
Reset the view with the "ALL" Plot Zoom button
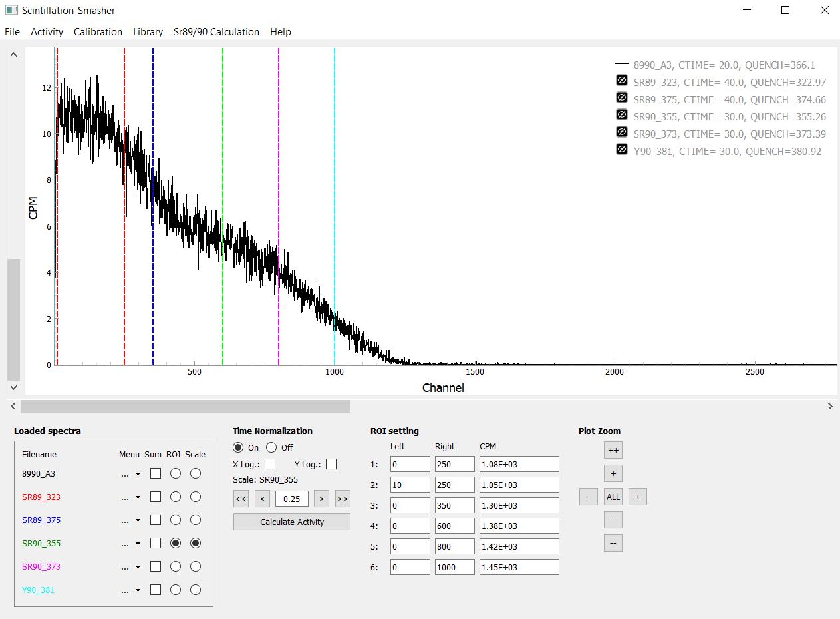613,497
